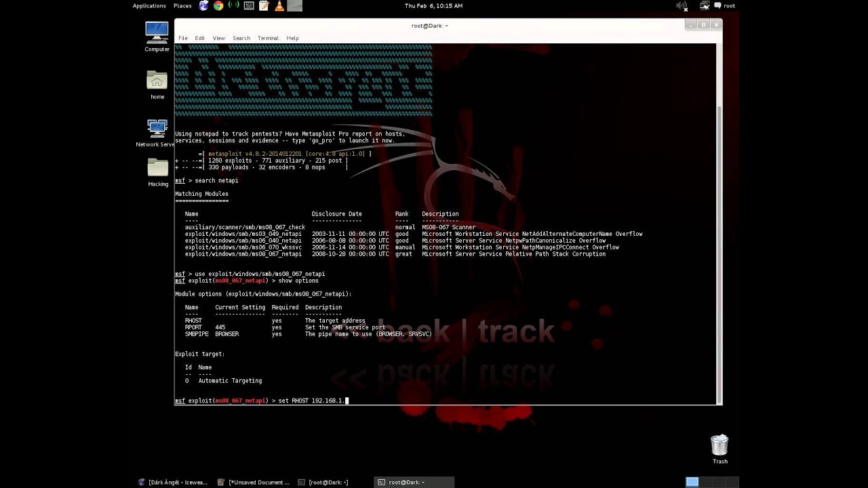The height and width of the screenshot is (488, 868).
Task: Open the home folder desktop icon
Action: coord(157,85)
